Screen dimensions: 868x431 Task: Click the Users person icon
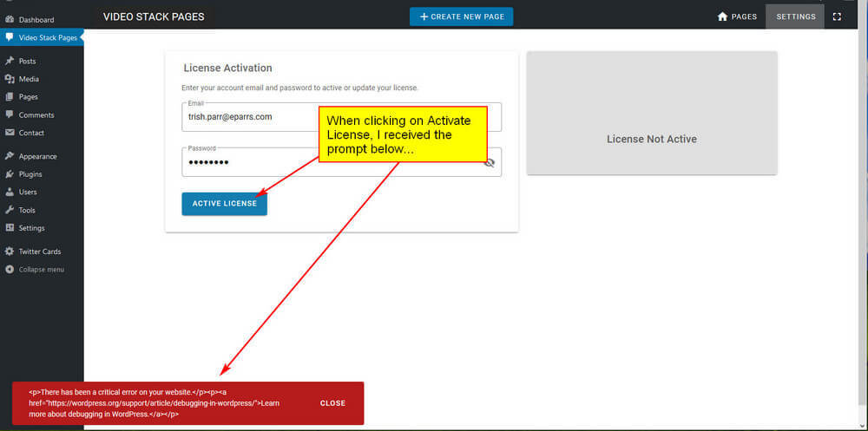click(x=9, y=192)
